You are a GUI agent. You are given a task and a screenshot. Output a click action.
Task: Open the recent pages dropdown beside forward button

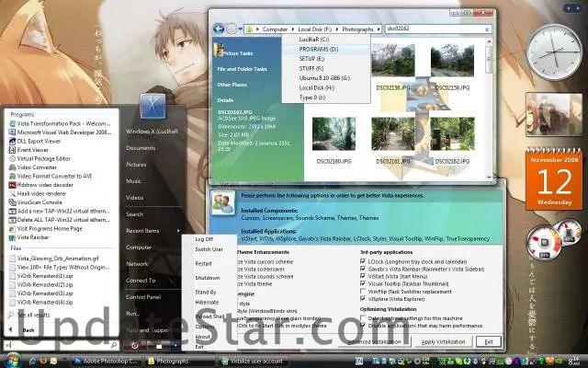[241, 29]
